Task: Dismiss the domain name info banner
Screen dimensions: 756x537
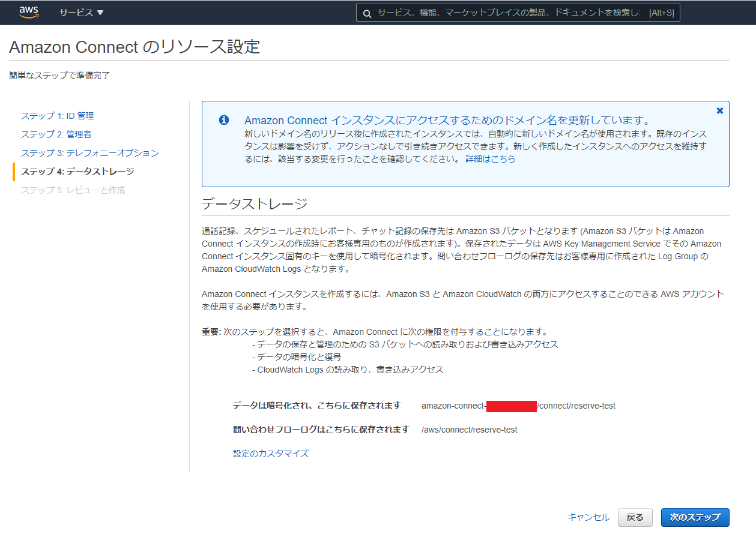Action: tap(720, 110)
